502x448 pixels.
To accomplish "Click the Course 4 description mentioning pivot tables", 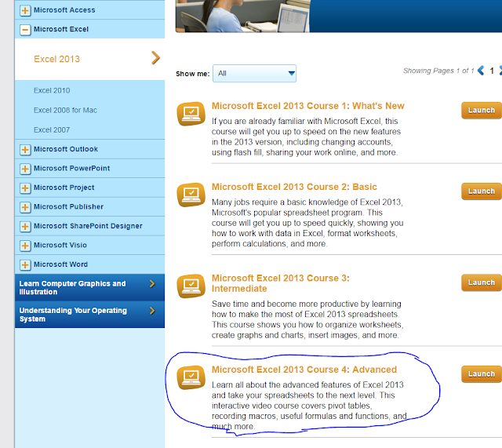I will [x=309, y=406].
